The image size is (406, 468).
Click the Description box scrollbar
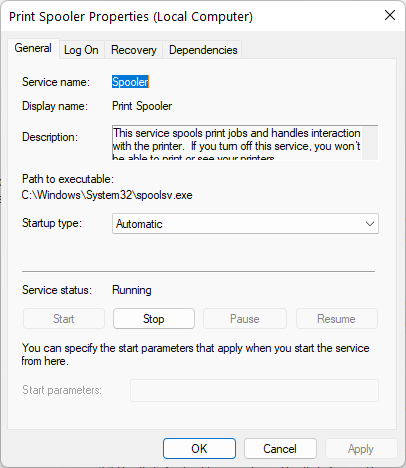(370, 143)
